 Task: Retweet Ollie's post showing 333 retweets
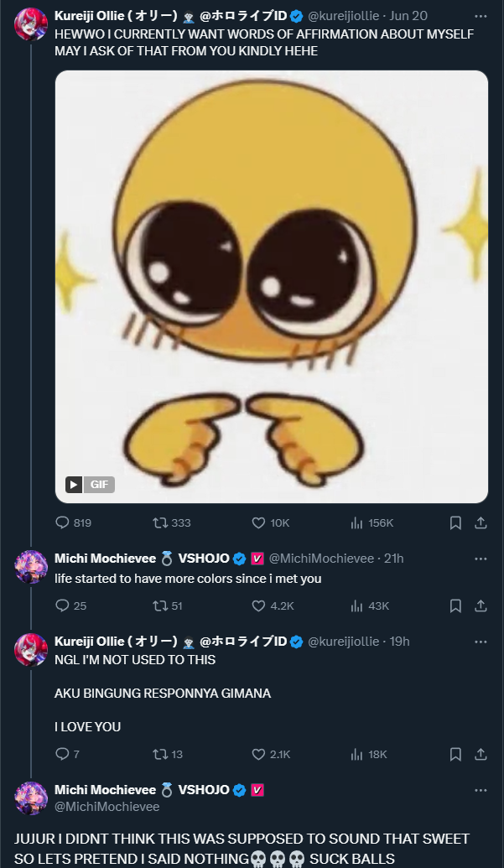[160, 522]
